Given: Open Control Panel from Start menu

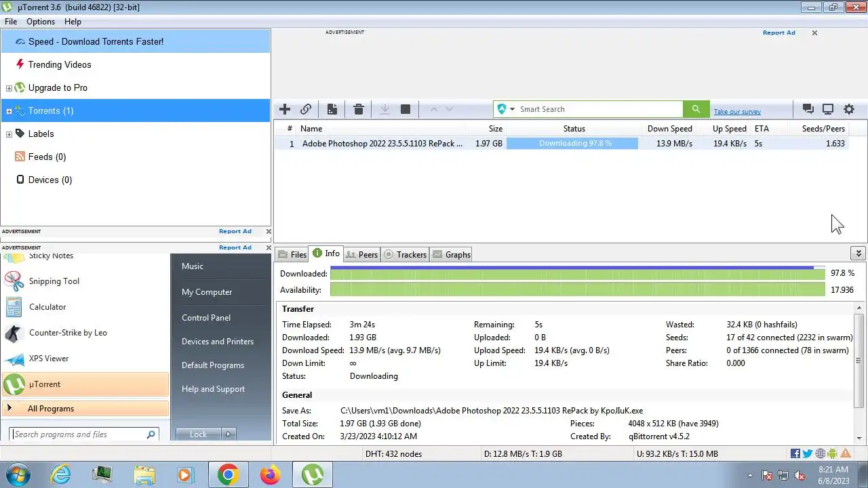Looking at the screenshot, I should click(206, 318).
